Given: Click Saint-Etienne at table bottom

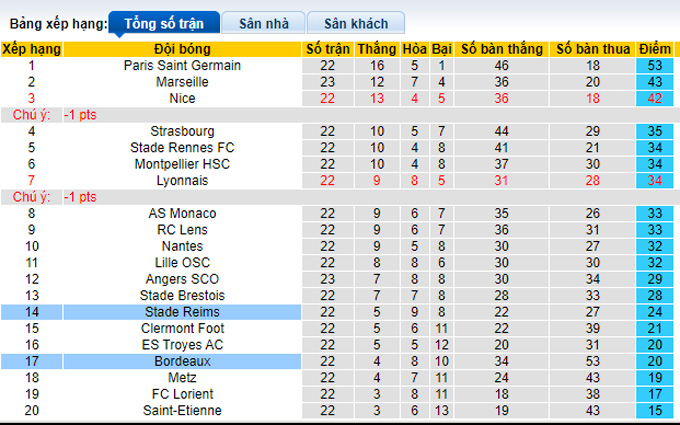Looking at the screenshot, I should [x=182, y=410].
